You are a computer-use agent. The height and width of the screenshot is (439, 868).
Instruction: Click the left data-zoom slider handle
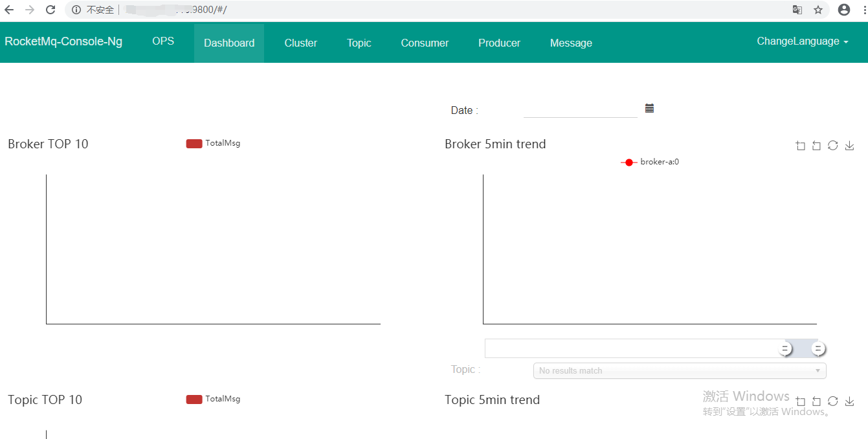coord(785,349)
